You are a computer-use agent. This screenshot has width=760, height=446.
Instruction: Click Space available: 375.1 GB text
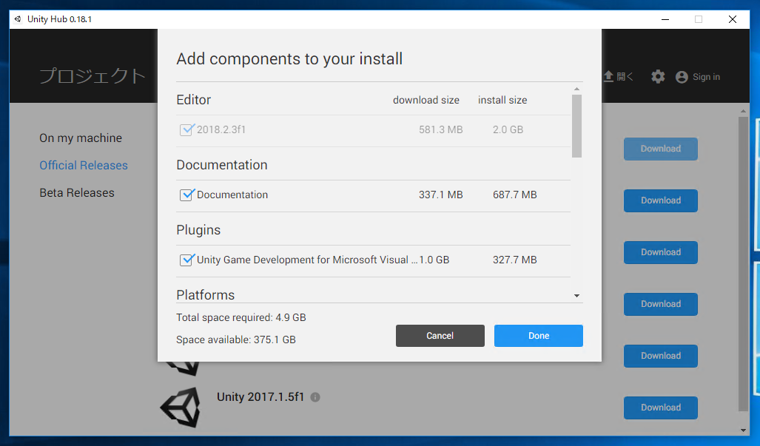(236, 340)
